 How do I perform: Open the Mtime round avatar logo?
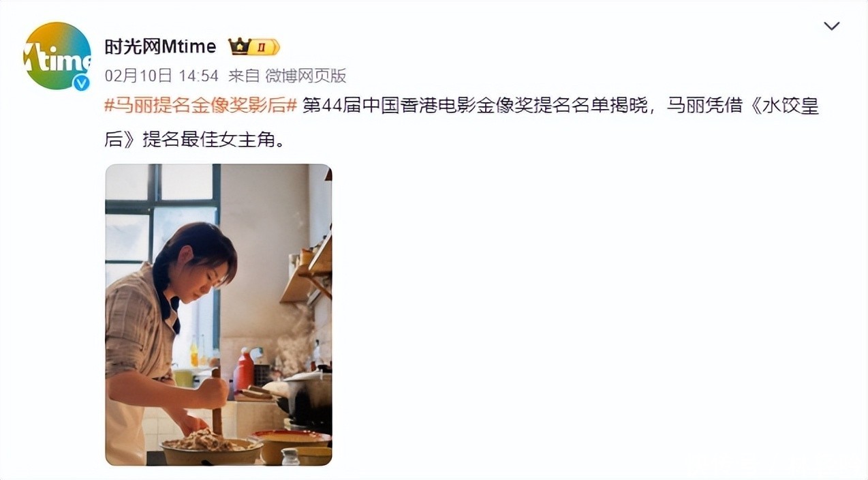click(57, 56)
